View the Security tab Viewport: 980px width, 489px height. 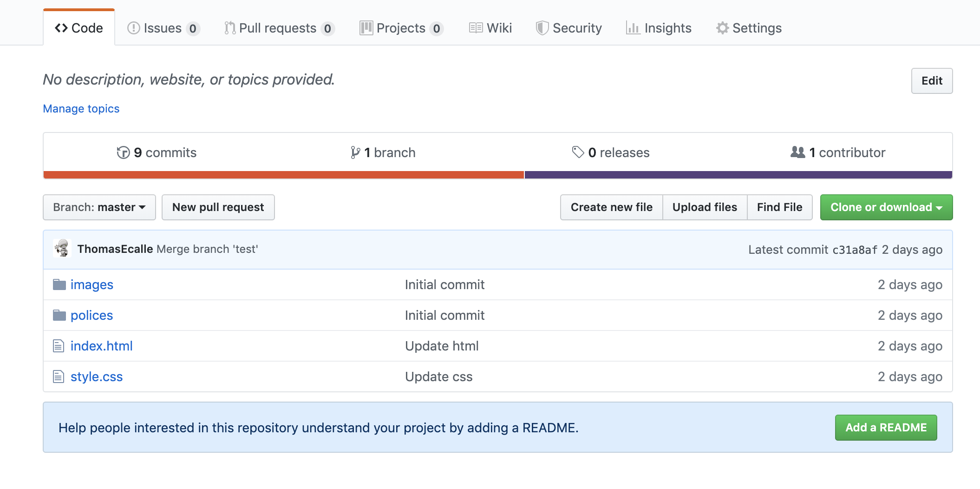[x=569, y=28]
